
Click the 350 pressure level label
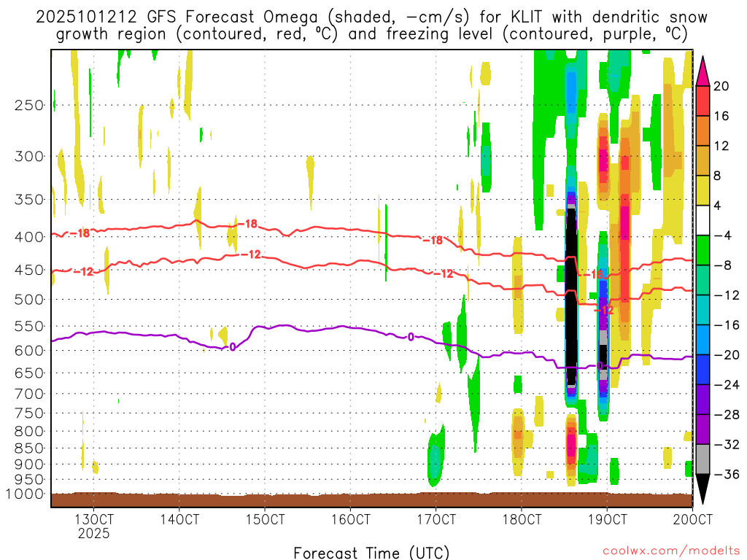(29, 200)
